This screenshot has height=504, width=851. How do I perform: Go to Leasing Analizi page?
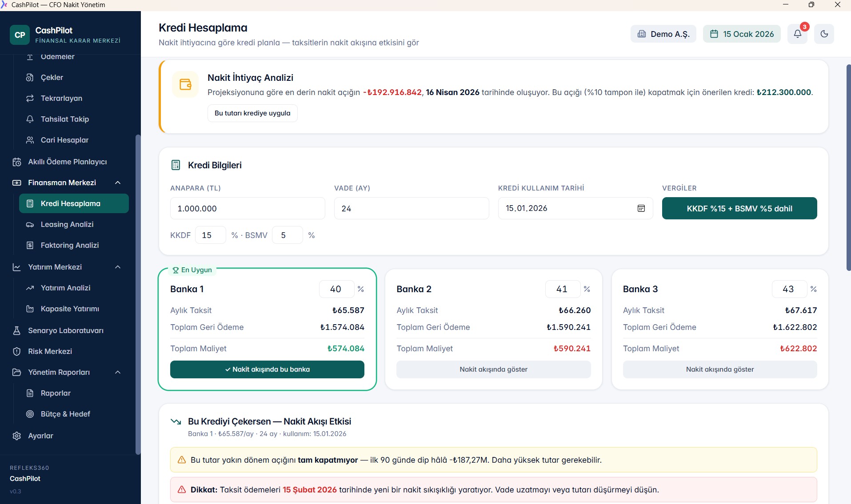[74, 225]
